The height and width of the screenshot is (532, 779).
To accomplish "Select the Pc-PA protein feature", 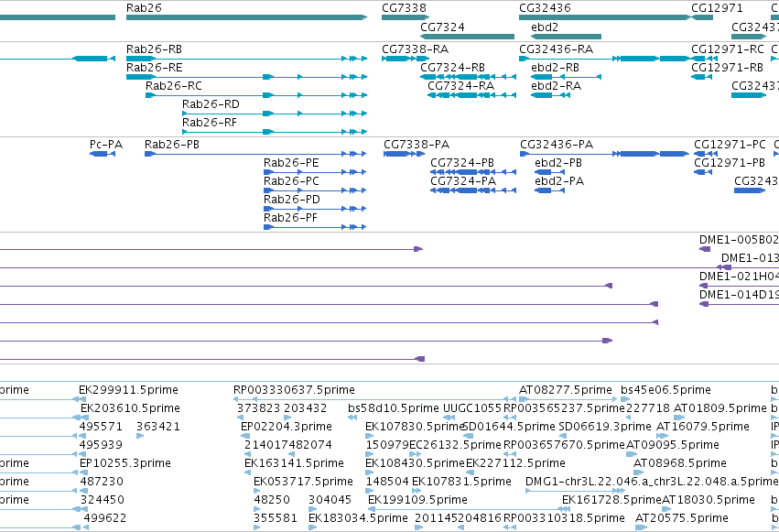I will (103, 154).
